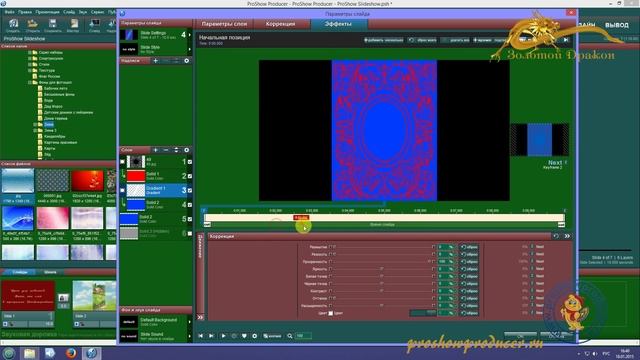The width and height of the screenshot is (640, 360).
Task: Expand the Зима 1 folder tree node
Action: [36, 130]
